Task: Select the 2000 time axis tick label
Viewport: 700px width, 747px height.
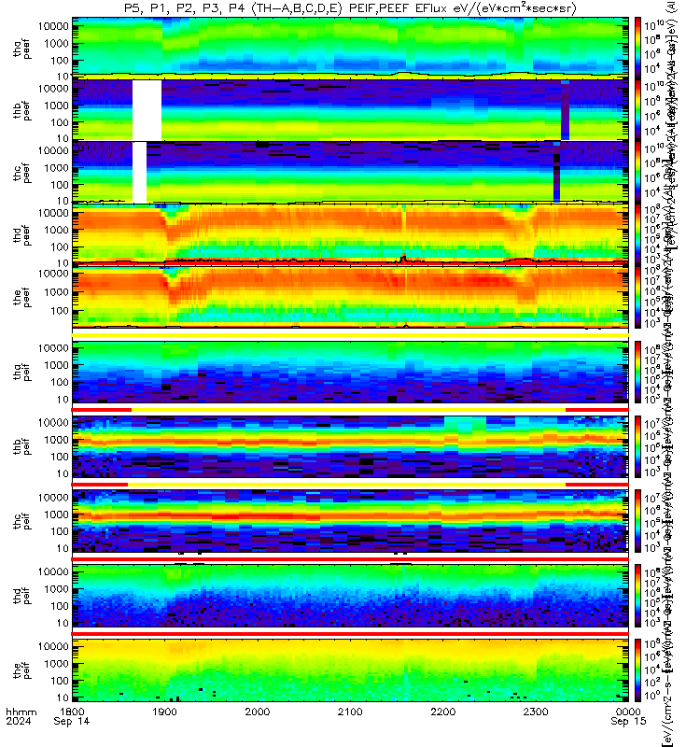Action: coord(258,712)
